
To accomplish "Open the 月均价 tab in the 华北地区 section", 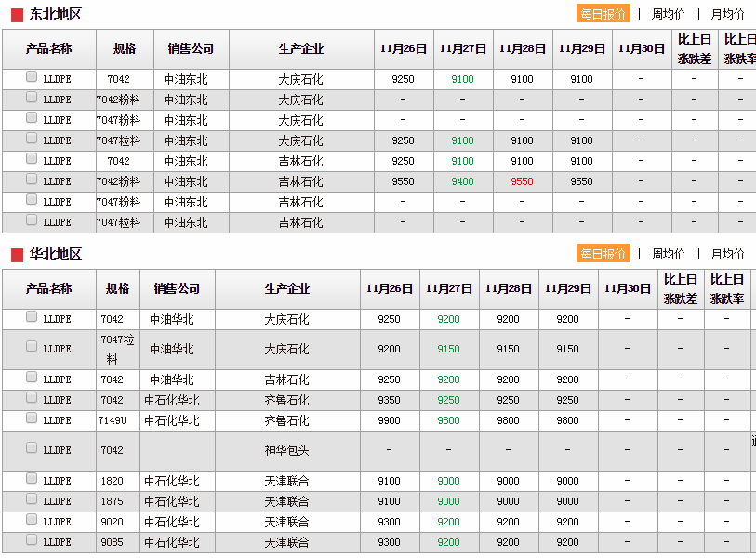I will (727, 254).
